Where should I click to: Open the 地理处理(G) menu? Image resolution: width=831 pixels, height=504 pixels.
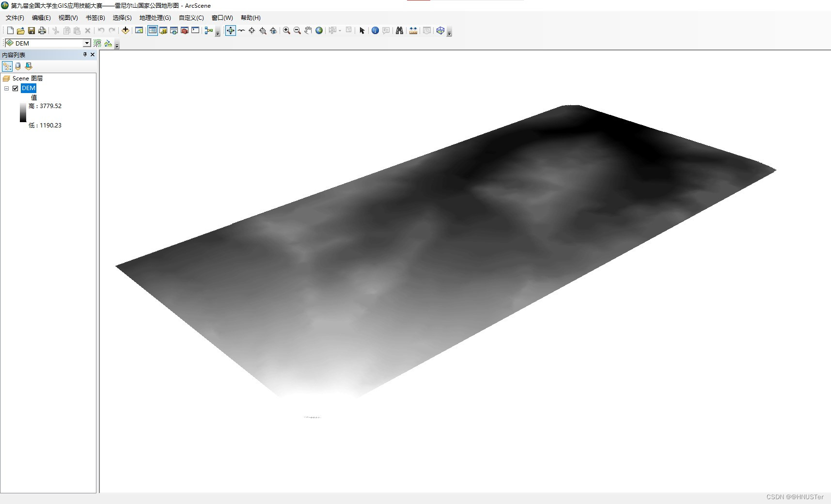(155, 18)
